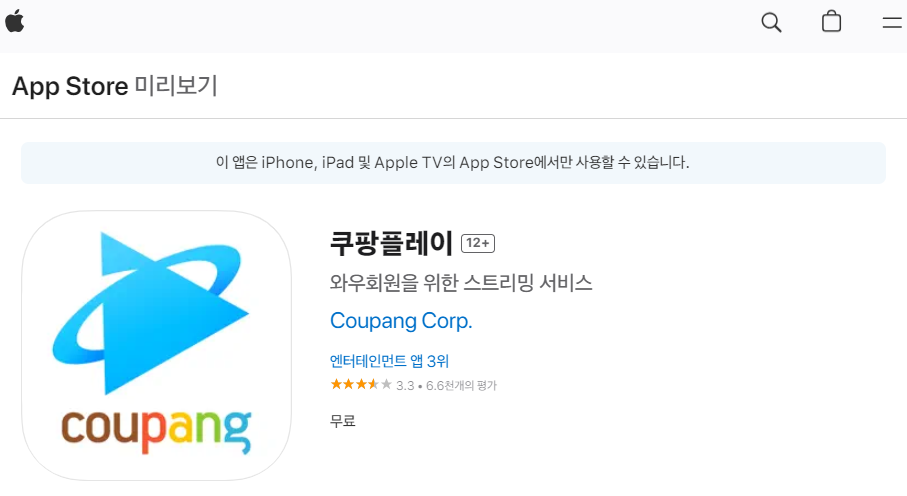
Task: Open the search magnifier icon
Action: click(771, 23)
